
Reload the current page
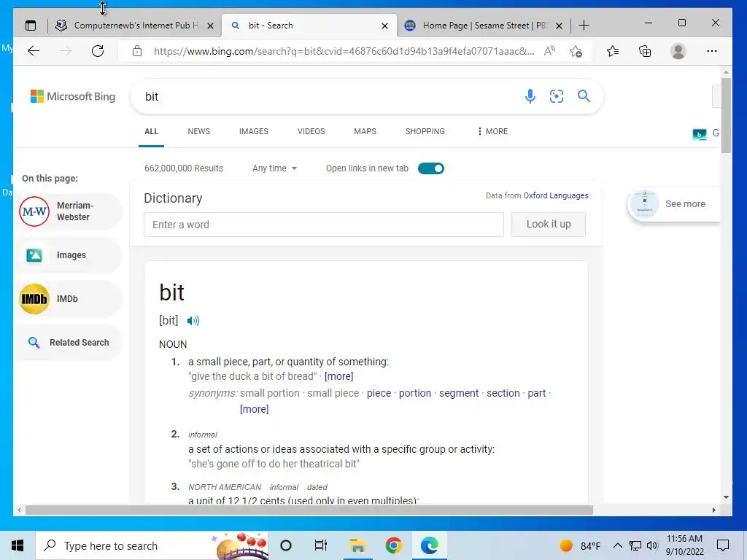click(98, 51)
